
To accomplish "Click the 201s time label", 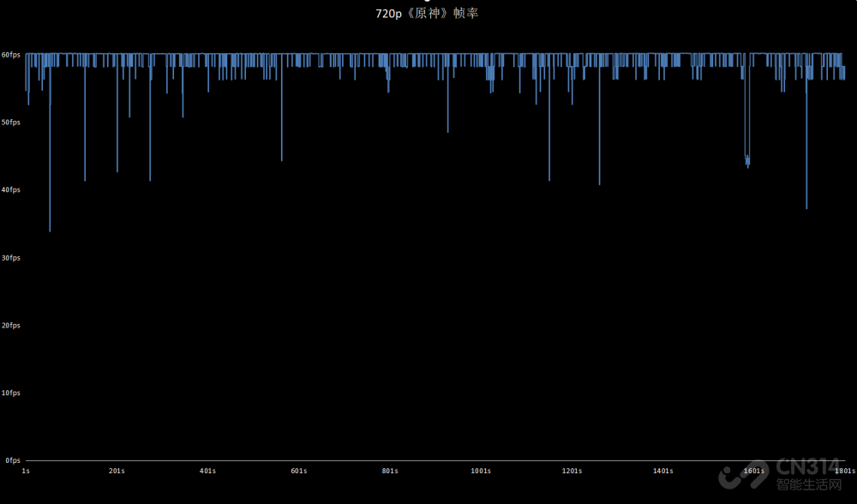I will pos(117,471).
